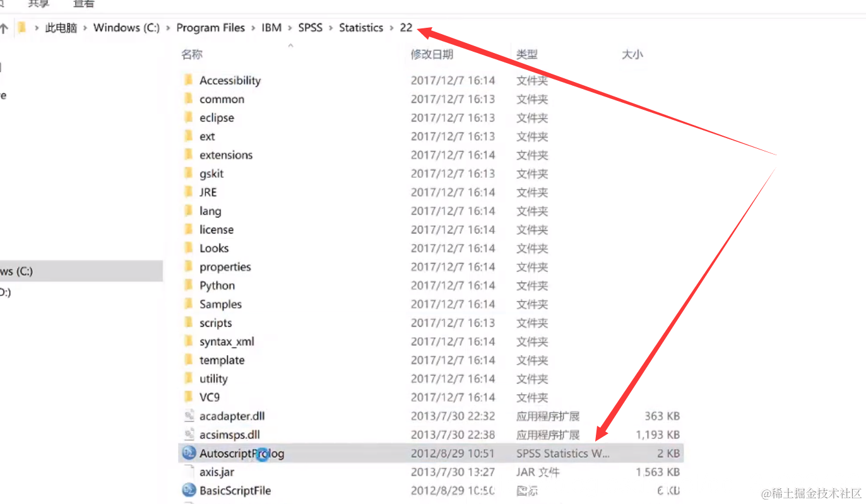This screenshot has height=504, width=866.
Task: Click the address bar folder icon
Action: (x=22, y=28)
